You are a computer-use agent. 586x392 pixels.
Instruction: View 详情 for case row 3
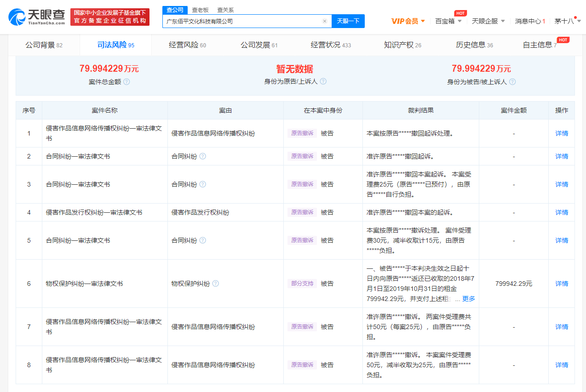[562, 184]
